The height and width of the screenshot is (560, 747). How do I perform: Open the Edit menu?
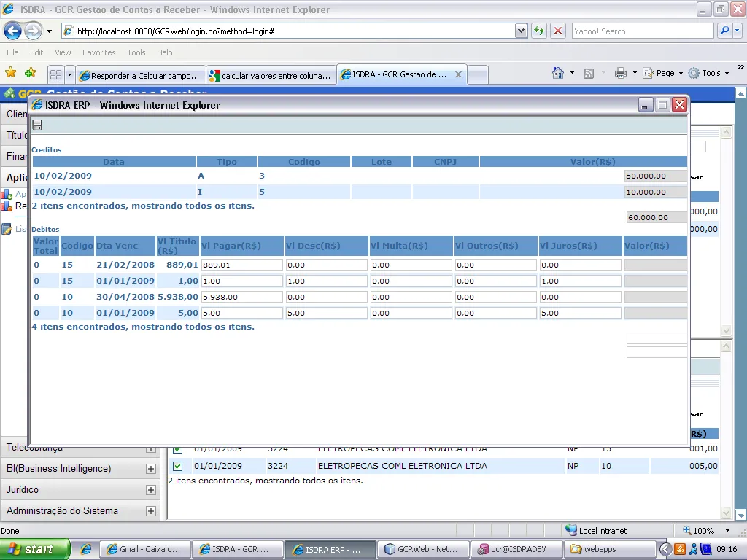pyautogui.click(x=36, y=52)
